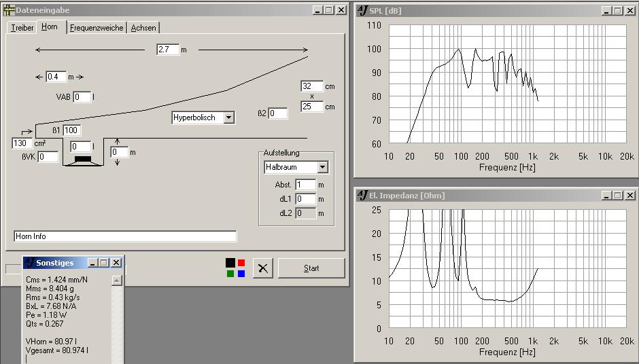Image resolution: width=639 pixels, height=364 pixels.
Task: Click the Sonstiges window title icon
Action: click(29, 263)
